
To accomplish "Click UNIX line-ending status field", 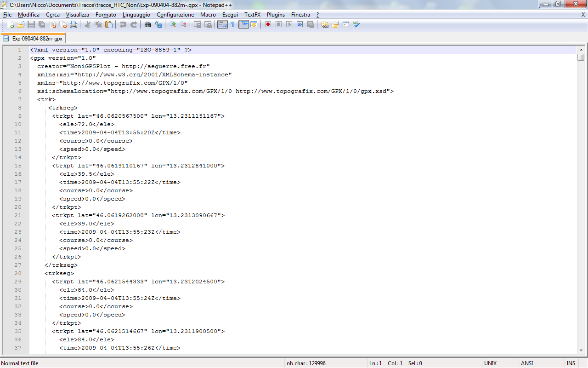I will 490,363.
